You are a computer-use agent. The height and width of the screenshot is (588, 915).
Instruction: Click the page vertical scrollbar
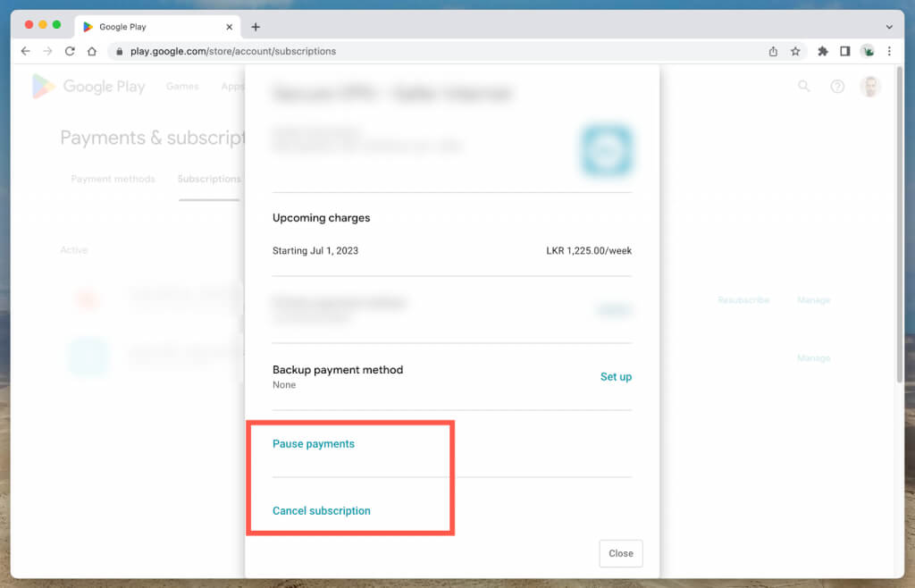(899, 225)
